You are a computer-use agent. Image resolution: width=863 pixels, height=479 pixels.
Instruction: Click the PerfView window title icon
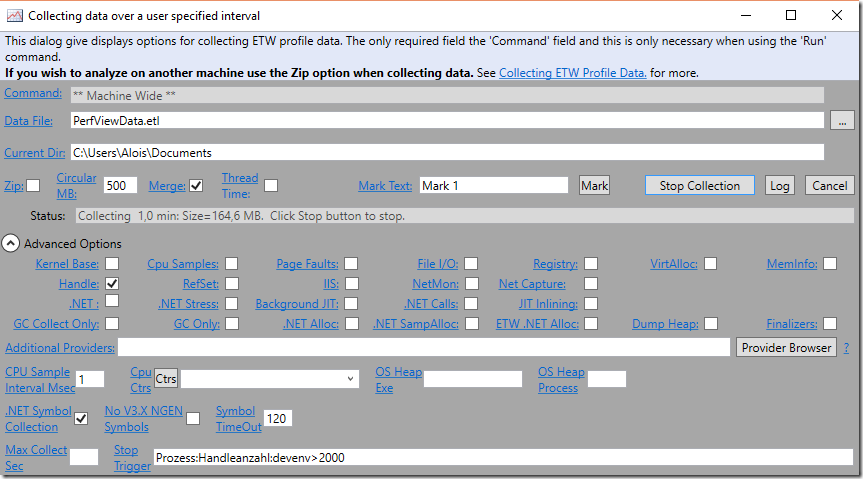(14, 15)
